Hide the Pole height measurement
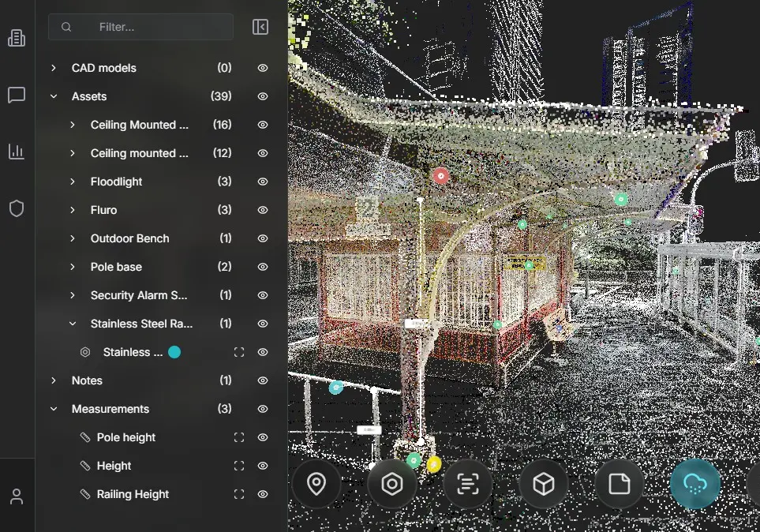The width and height of the screenshot is (760, 532). point(263,437)
